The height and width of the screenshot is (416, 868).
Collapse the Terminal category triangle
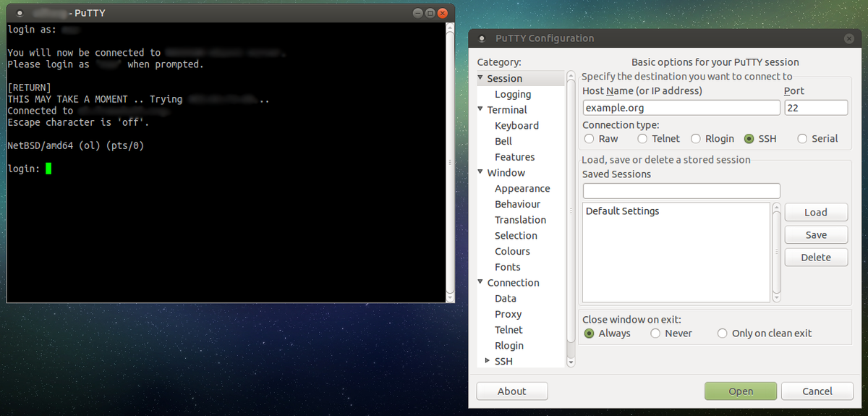tap(480, 109)
